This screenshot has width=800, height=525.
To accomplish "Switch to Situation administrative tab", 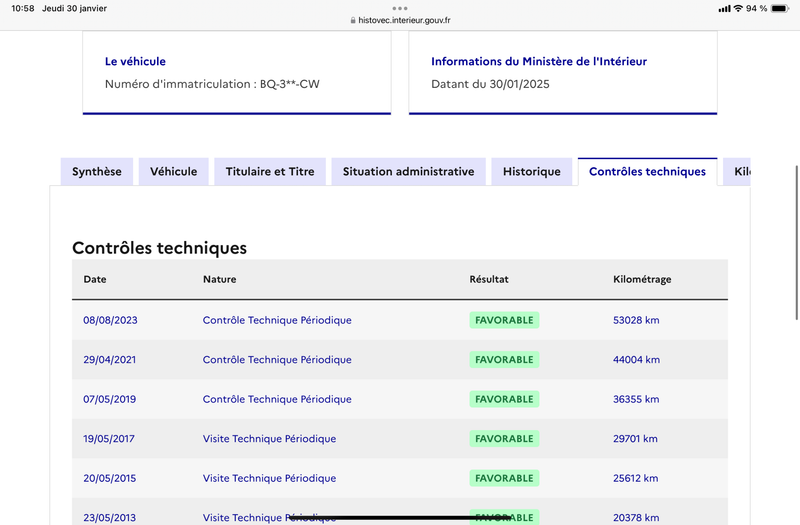I will (409, 172).
